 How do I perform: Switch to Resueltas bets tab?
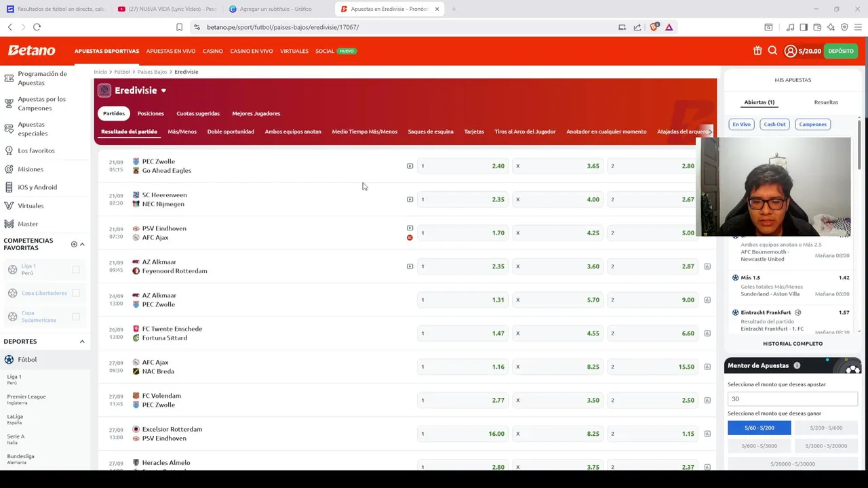tap(826, 102)
